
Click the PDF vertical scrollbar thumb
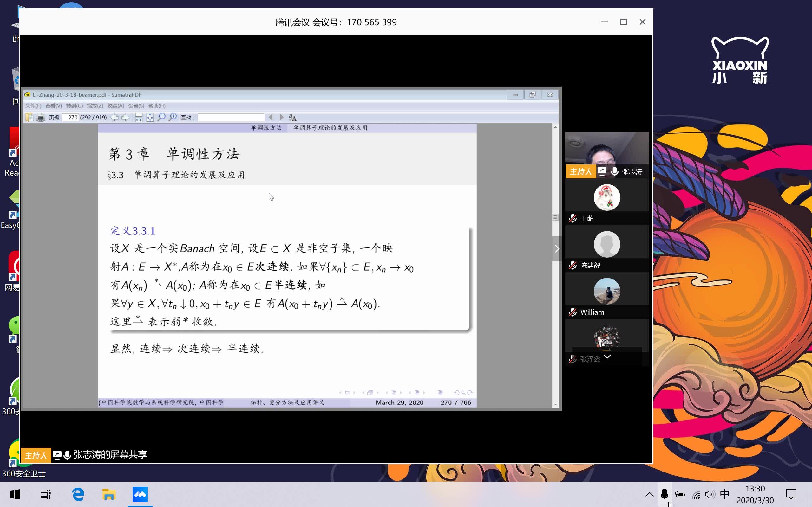coord(555,217)
